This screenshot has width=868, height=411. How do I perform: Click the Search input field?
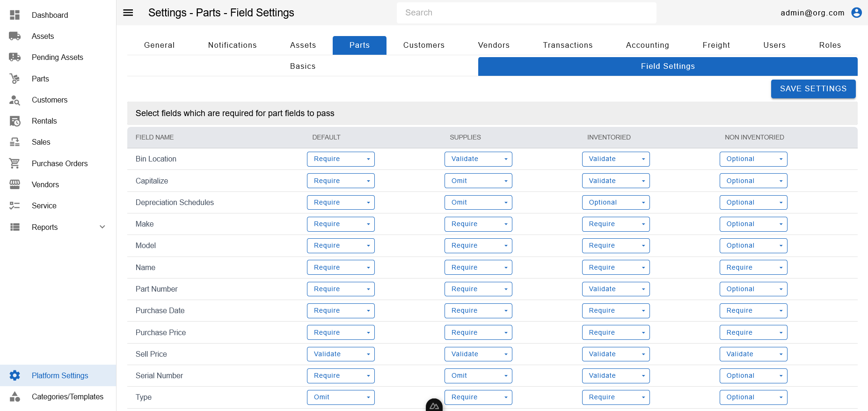[526, 13]
